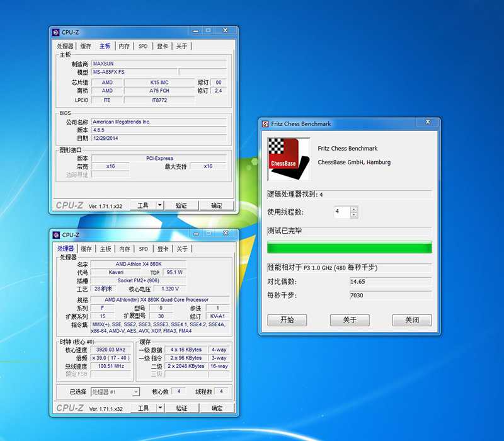Click BIOS version 4.6.5 value
The height and width of the screenshot is (441, 504).
click(x=159, y=130)
